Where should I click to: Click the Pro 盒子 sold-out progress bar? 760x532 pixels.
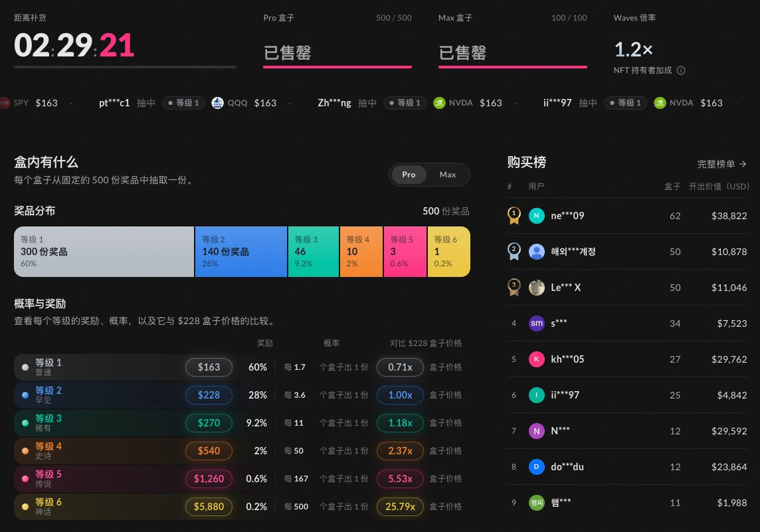pos(337,67)
